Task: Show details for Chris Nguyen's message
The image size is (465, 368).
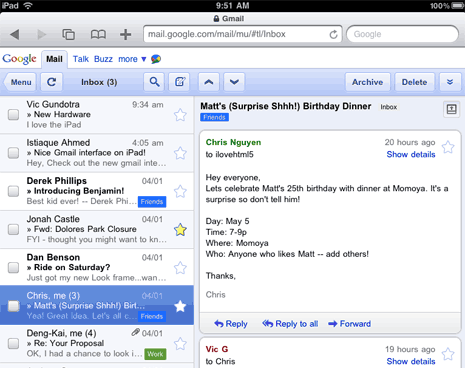Action: tap(411, 154)
